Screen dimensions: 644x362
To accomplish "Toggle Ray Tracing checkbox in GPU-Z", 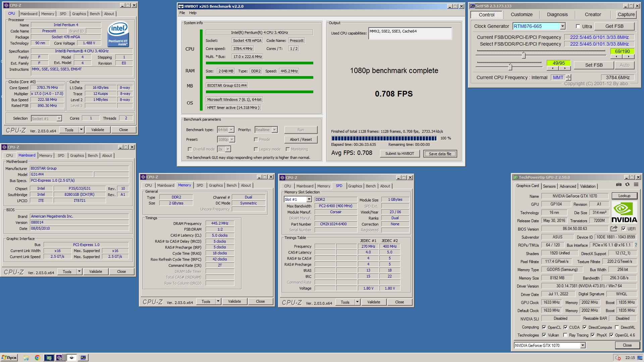I will pyautogui.click(x=566, y=335).
